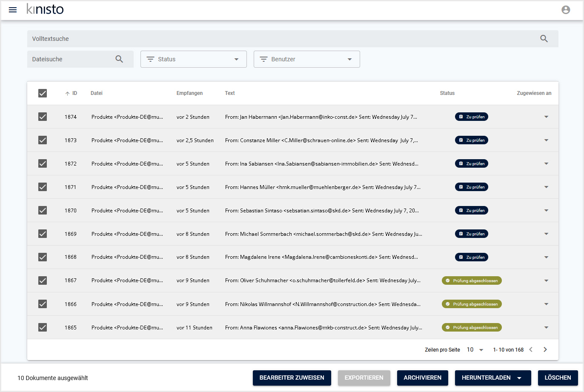The height and width of the screenshot is (392, 584).
Task: Sort by the Status column header
Action: [447, 93]
